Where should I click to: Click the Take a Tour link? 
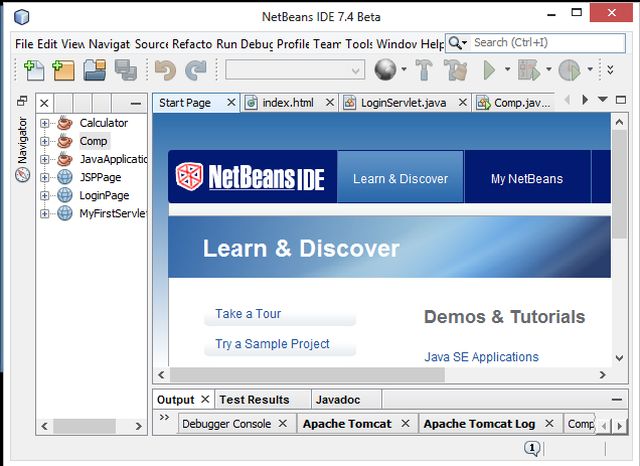[x=248, y=314]
